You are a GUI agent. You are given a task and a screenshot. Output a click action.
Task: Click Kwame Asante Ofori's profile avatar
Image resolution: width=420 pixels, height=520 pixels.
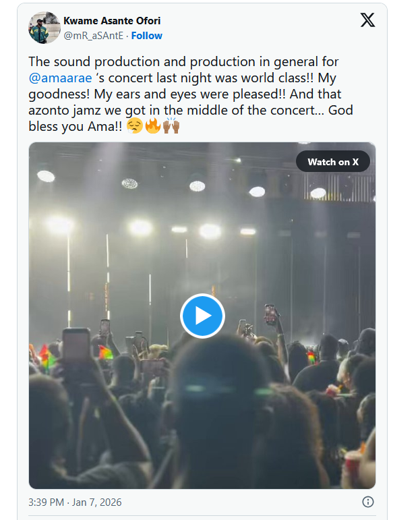[44, 28]
